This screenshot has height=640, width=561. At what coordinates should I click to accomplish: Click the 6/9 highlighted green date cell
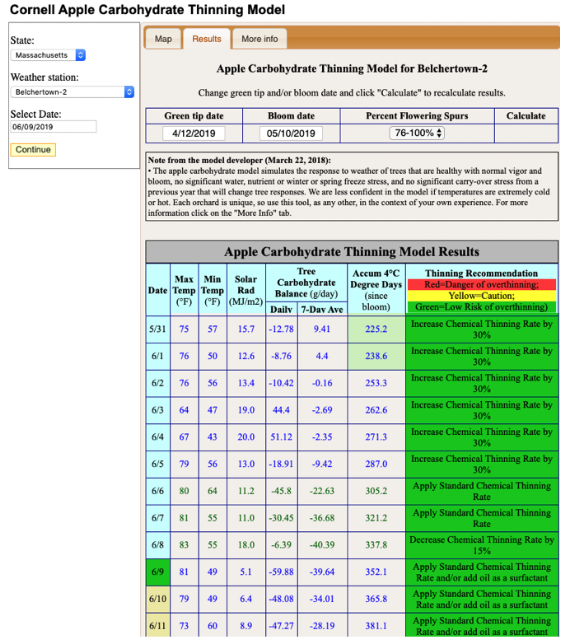coord(158,572)
